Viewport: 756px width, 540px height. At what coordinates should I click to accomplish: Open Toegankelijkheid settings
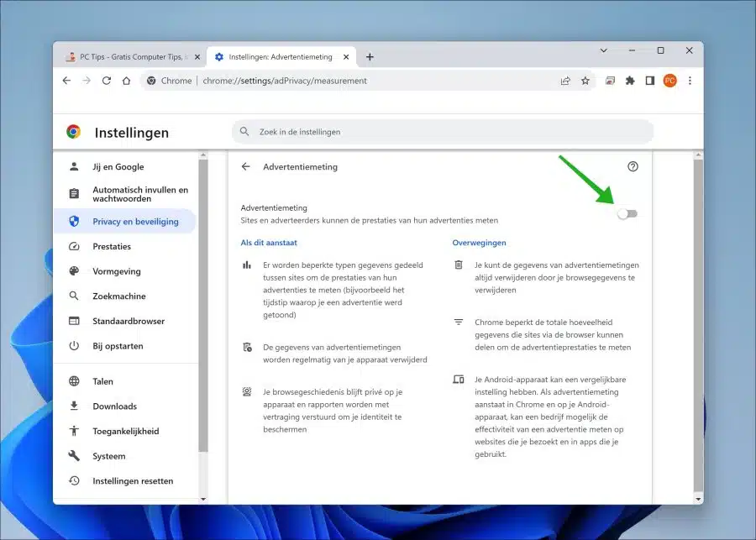[x=125, y=431]
